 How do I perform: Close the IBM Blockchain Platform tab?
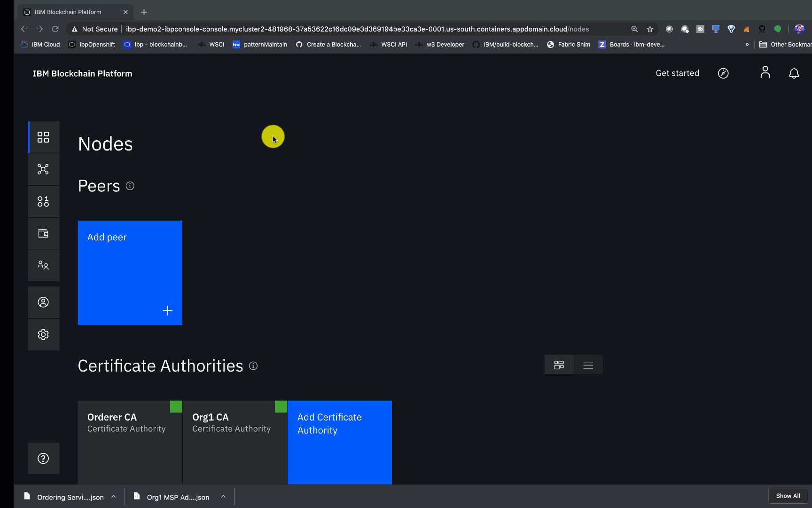point(125,12)
